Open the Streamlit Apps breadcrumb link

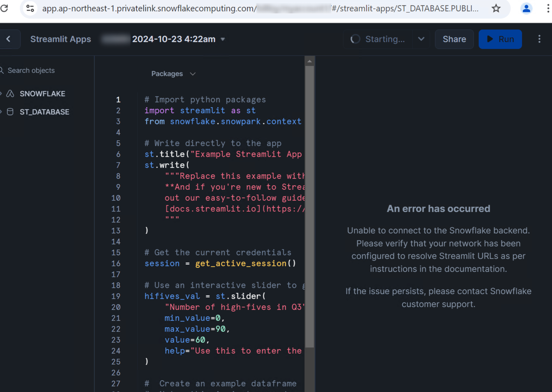tap(60, 39)
